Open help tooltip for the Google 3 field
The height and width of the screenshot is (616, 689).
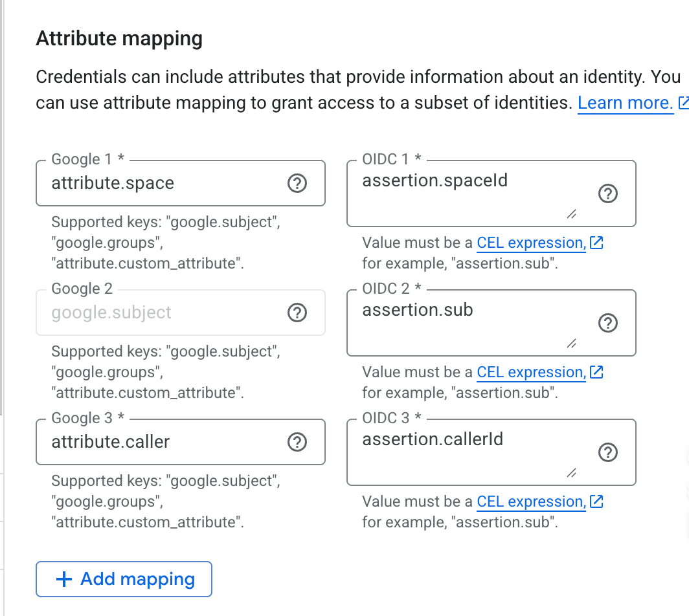(297, 443)
